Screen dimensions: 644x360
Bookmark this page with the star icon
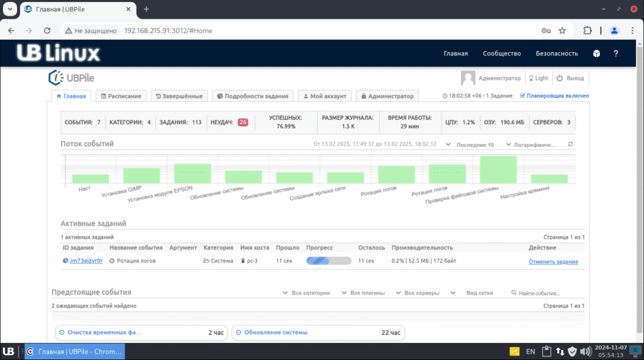click(562, 30)
